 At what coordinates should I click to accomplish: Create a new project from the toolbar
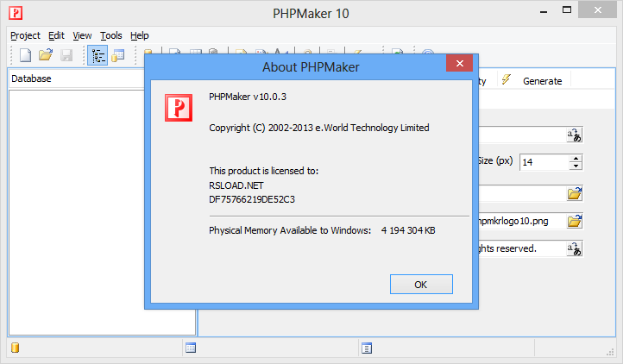pyautogui.click(x=25, y=55)
